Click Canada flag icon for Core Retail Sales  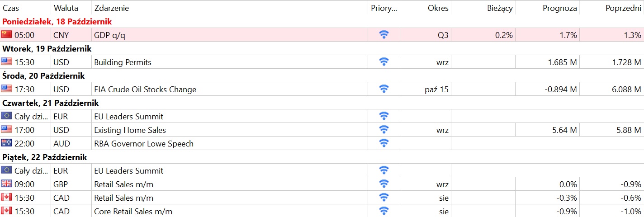click(x=6, y=211)
